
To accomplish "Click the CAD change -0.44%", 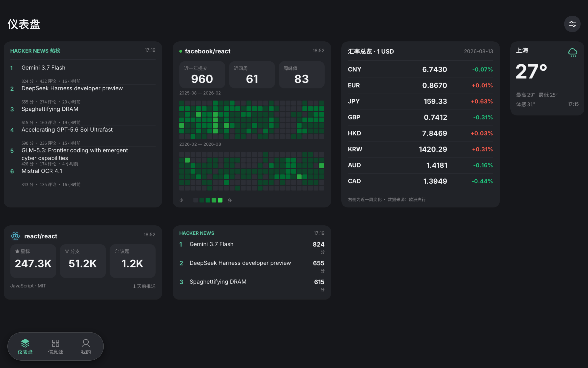I will (x=482, y=181).
